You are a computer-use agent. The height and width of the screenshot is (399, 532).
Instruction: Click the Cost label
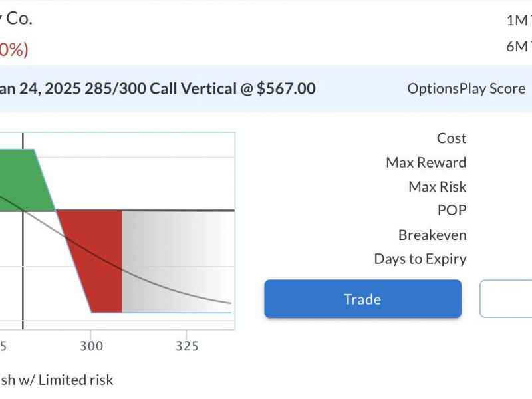(452, 138)
